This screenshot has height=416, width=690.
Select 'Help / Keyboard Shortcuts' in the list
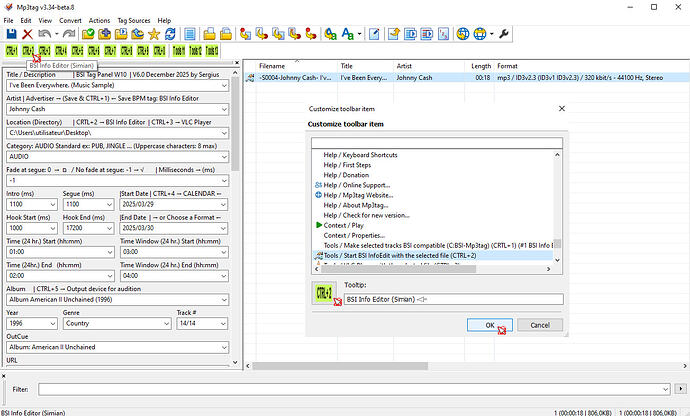pos(360,155)
